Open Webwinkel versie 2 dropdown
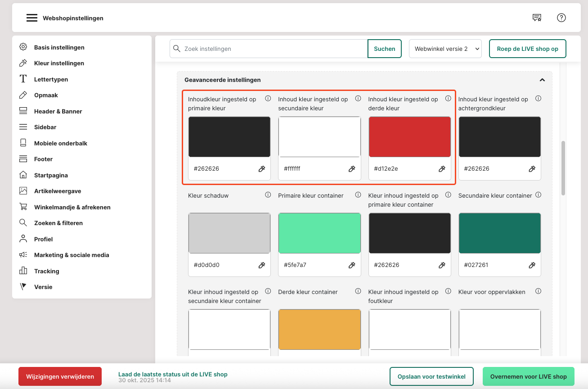The height and width of the screenshot is (389, 588). click(x=445, y=49)
